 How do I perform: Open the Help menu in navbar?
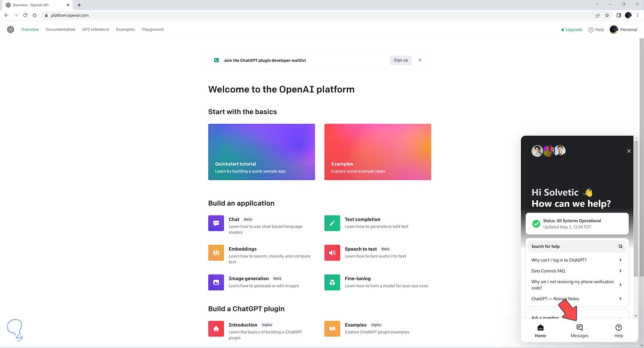tap(596, 30)
